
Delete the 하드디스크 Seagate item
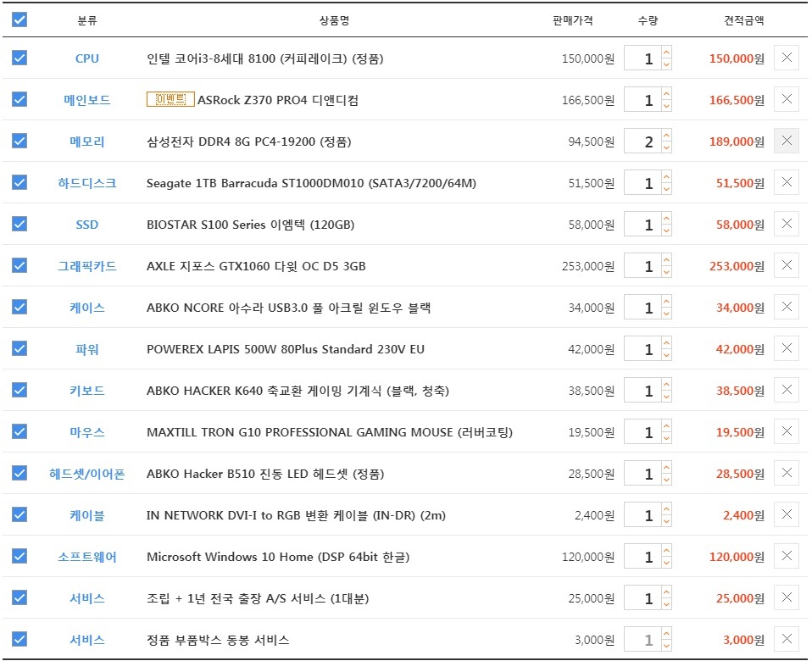pos(786,182)
